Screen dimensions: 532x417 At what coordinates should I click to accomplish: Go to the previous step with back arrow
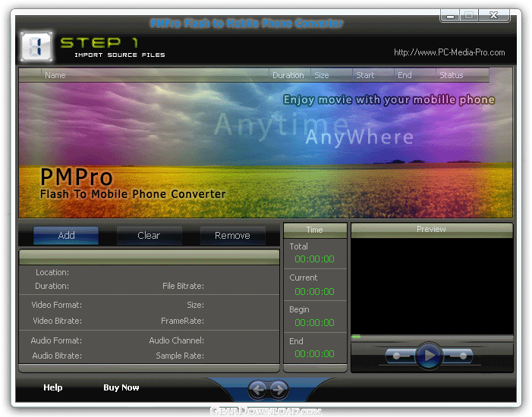[x=258, y=390]
